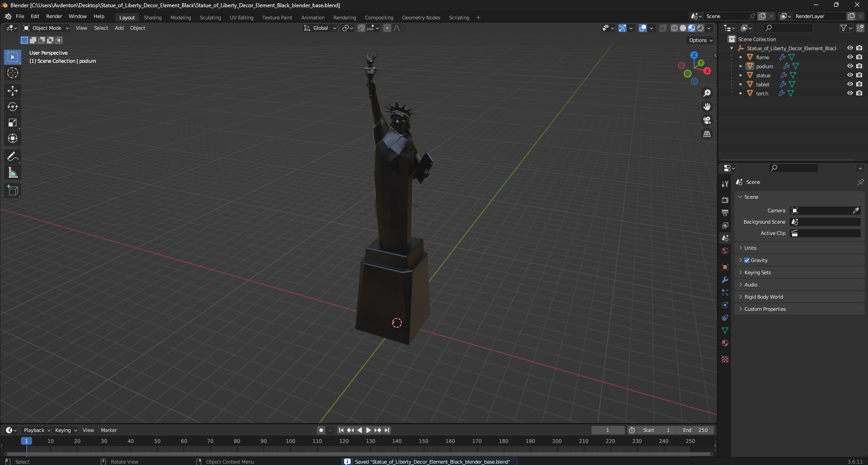Select the Transform tool
Screen dimensions: 868x465
(x=13, y=138)
